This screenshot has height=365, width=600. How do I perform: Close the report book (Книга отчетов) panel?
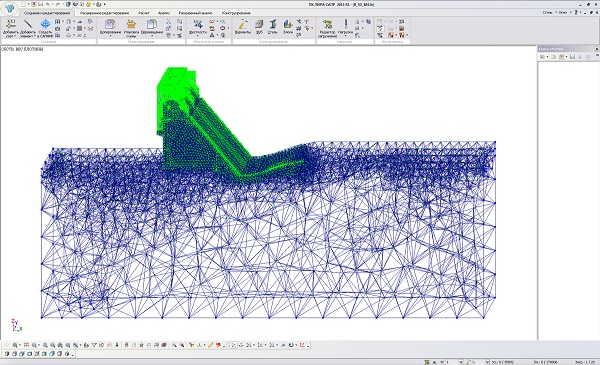click(597, 49)
